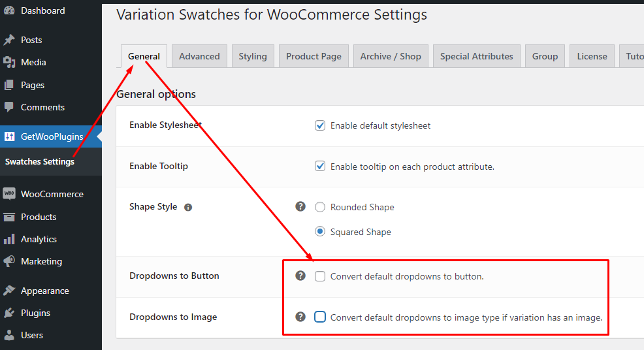Uncheck Enable default stylesheet checkbox

[320, 125]
